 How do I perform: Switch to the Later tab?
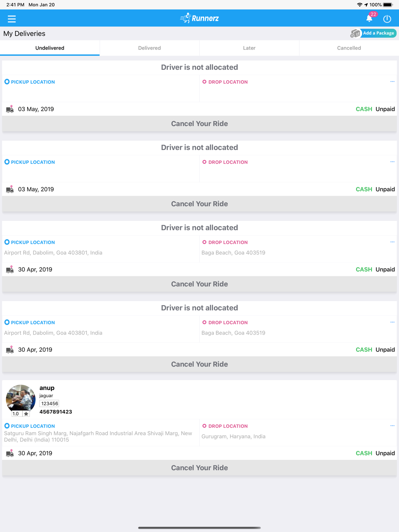click(x=249, y=48)
